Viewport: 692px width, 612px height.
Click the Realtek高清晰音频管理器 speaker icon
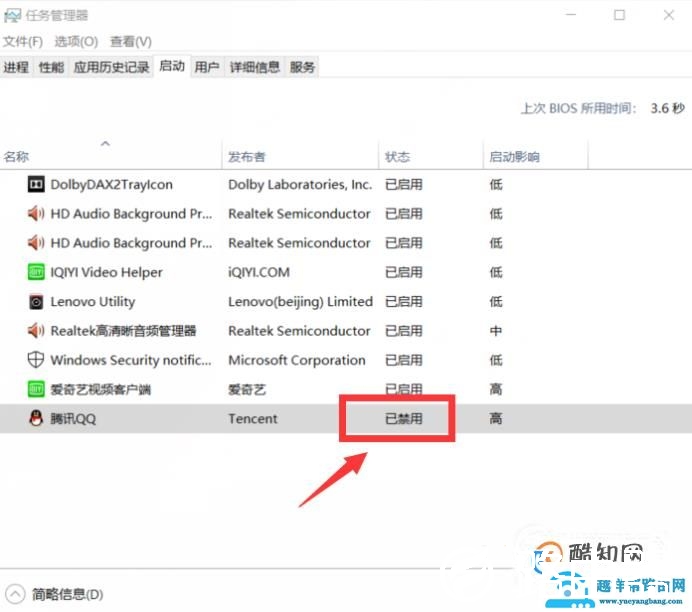tap(36, 331)
